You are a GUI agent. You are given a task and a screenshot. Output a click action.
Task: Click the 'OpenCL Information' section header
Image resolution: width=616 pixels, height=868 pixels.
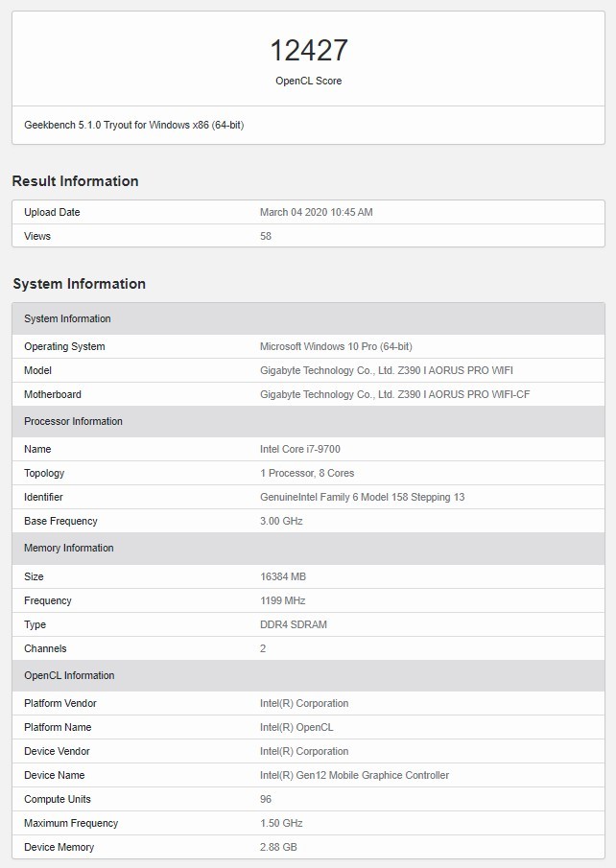[x=309, y=675]
